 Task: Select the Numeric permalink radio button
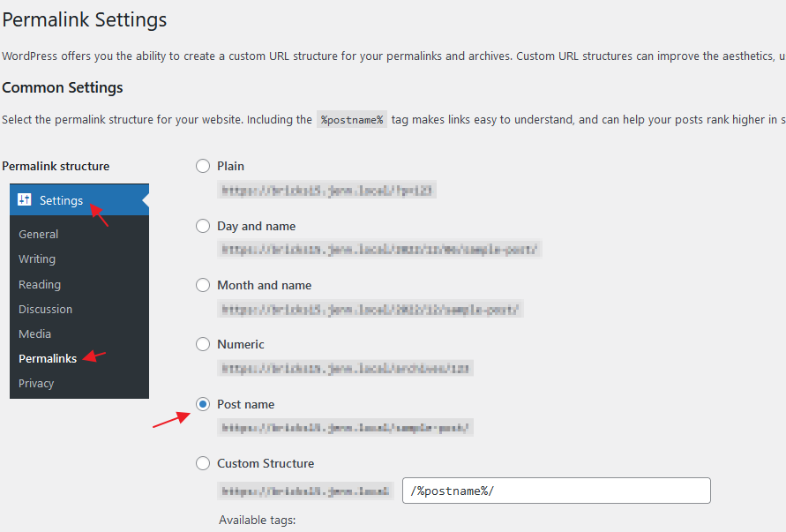203,344
